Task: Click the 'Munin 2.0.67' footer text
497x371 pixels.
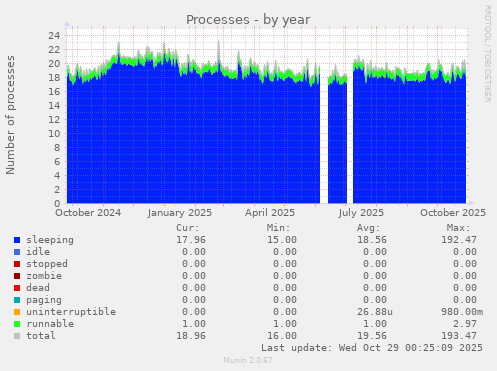Action: click(x=248, y=360)
